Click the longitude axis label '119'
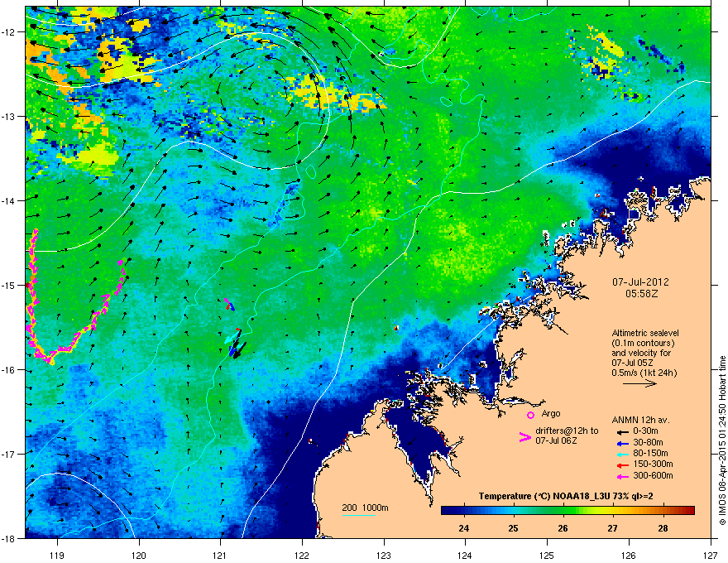728x563 pixels. point(57,555)
